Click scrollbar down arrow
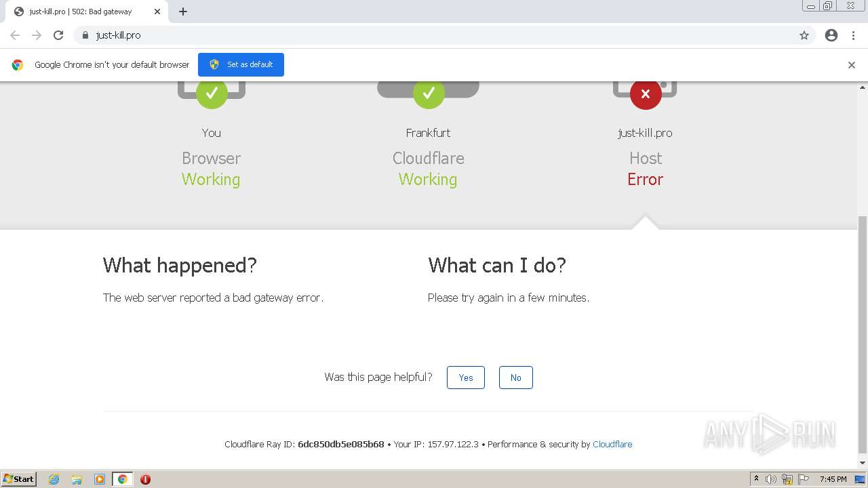This screenshot has height=488, width=868. 863,463
